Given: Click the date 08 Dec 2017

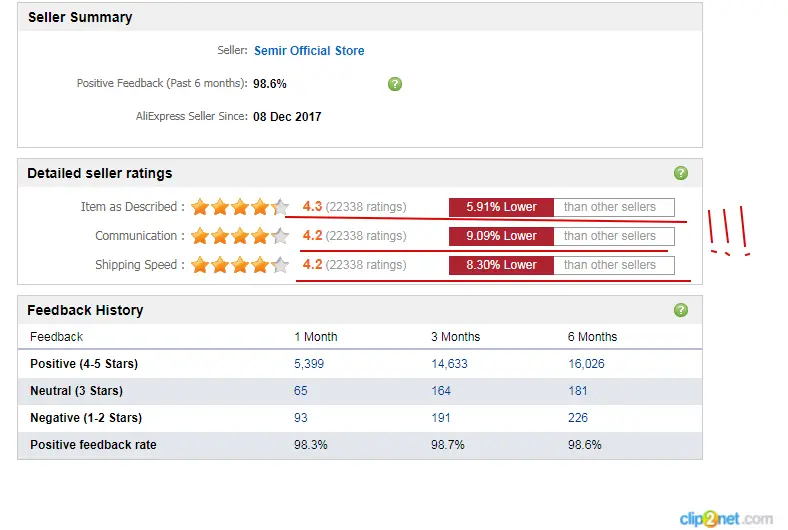Looking at the screenshot, I should [x=287, y=117].
